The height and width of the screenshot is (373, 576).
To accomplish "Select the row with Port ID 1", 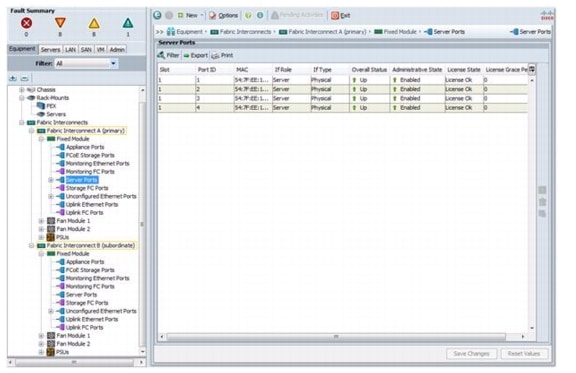I will 343,80.
